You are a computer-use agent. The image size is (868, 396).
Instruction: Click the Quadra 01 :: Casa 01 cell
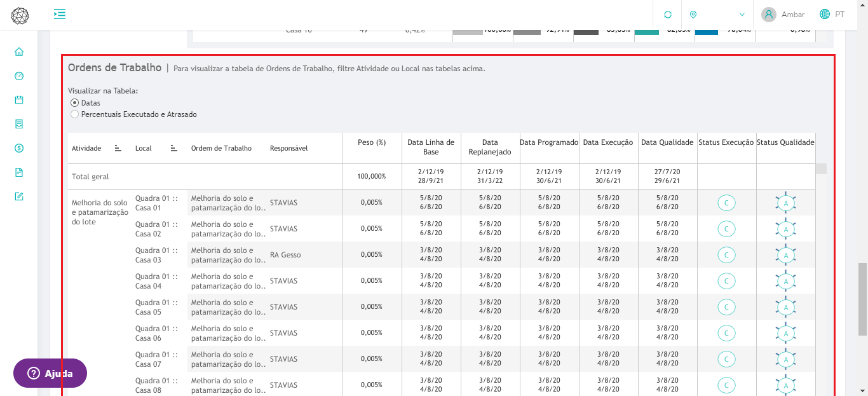156,203
